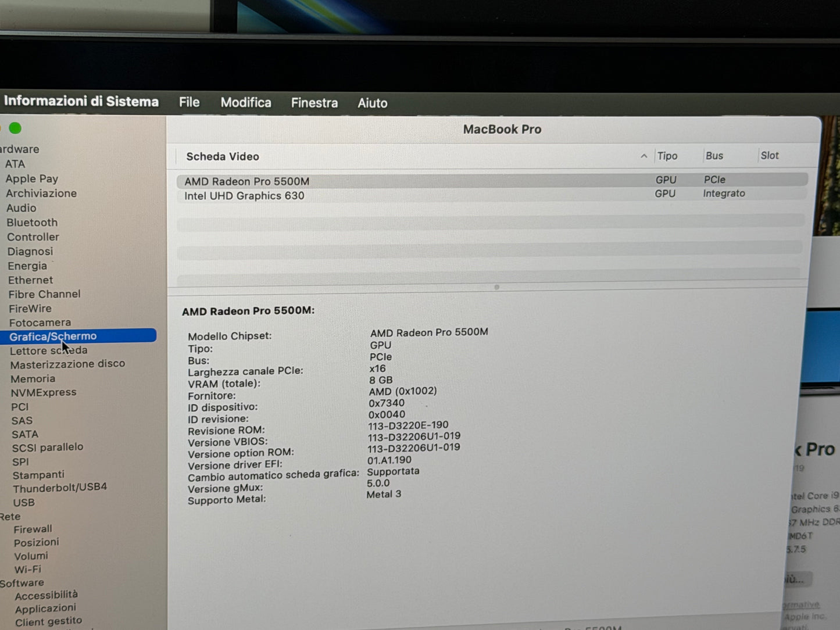
Task: Select Masterizzazione disco in the sidebar
Action: pos(67,364)
